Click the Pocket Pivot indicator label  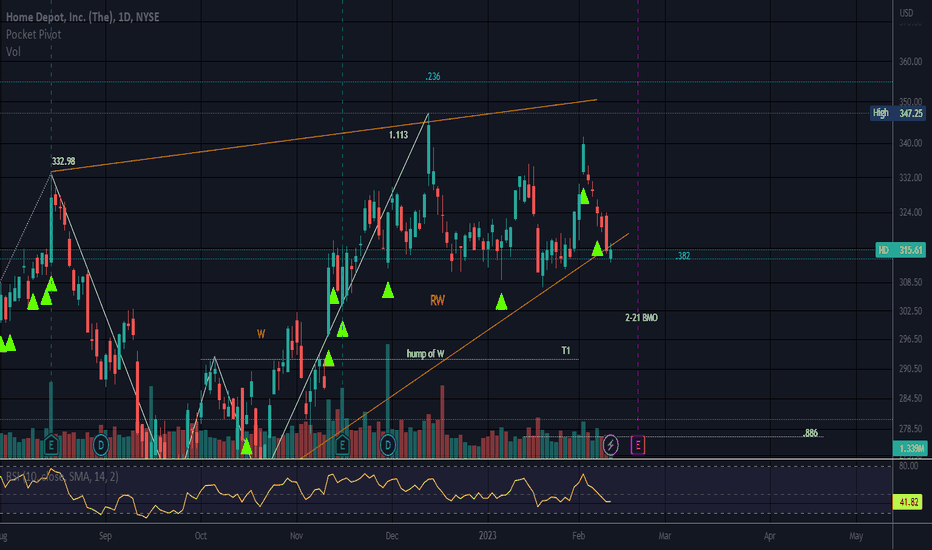click(33, 34)
